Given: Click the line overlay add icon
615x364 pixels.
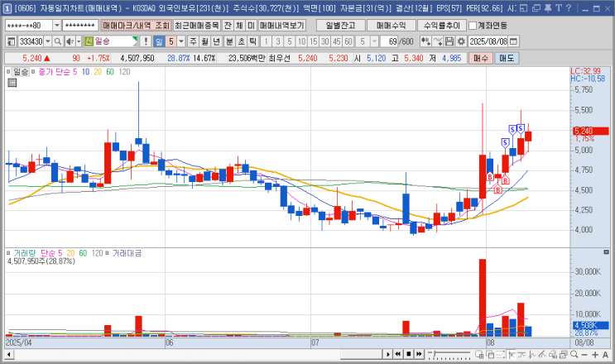Looking at the screenshot, I should point(438,41).
